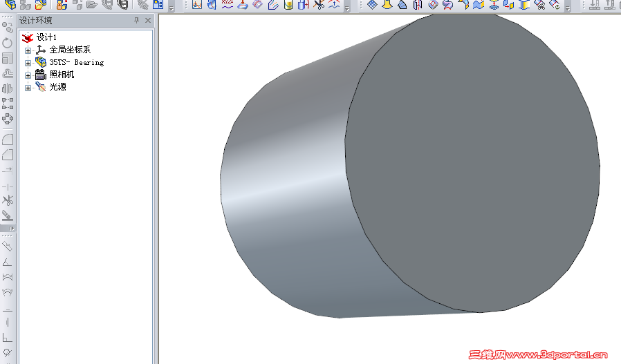Click the blue box part icon
Viewport: 621px width, 364px height.
point(10,4)
